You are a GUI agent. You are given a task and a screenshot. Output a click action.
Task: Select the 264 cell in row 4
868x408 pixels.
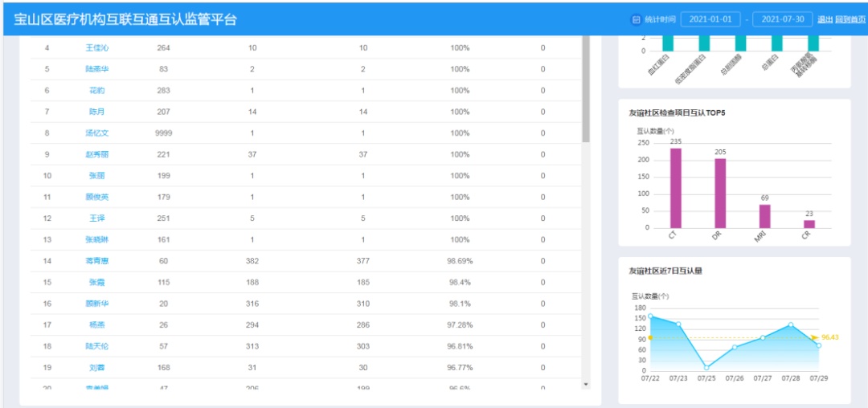click(163, 48)
